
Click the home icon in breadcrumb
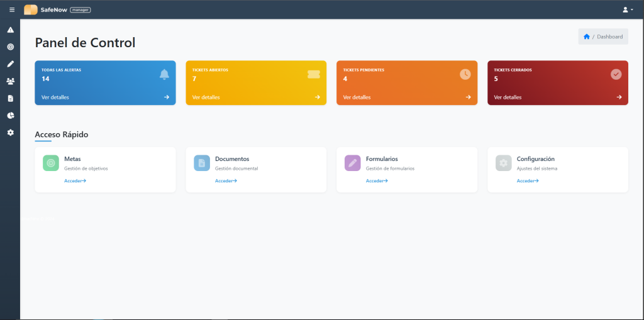coord(586,36)
